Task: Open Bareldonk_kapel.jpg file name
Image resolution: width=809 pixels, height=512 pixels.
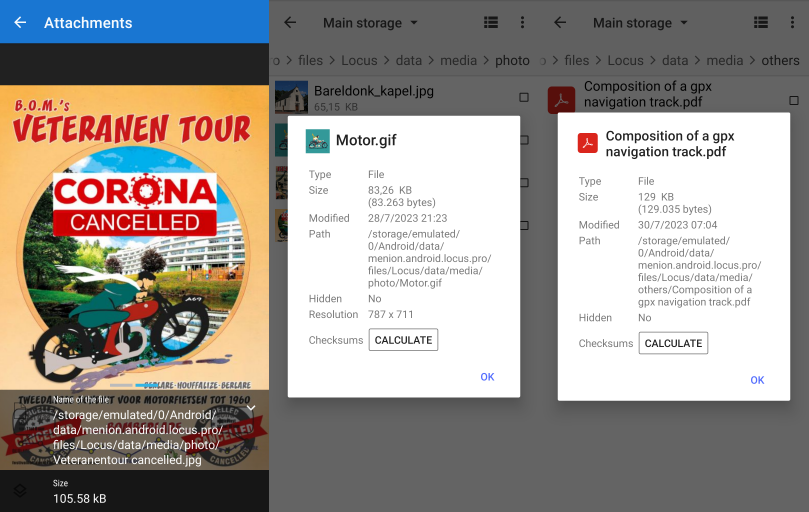Action: click(x=374, y=91)
